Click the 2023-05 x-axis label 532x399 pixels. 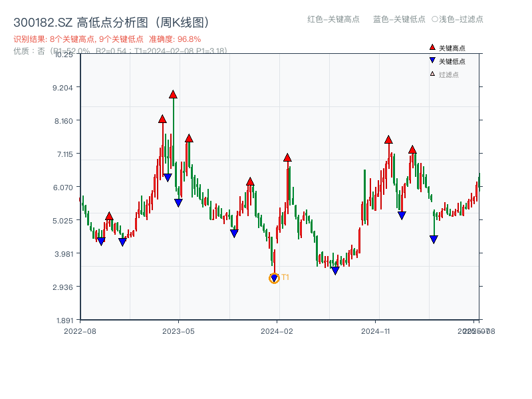[177, 330]
